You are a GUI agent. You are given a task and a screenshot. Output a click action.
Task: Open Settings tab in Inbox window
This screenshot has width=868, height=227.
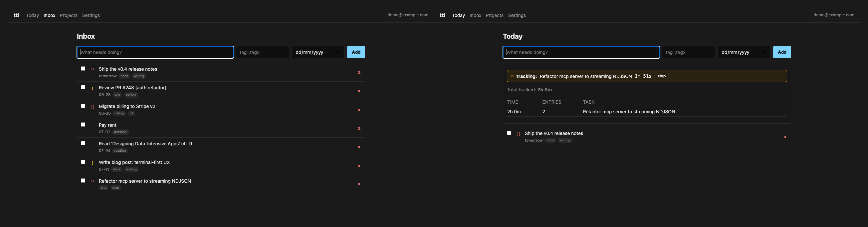tap(91, 16)
